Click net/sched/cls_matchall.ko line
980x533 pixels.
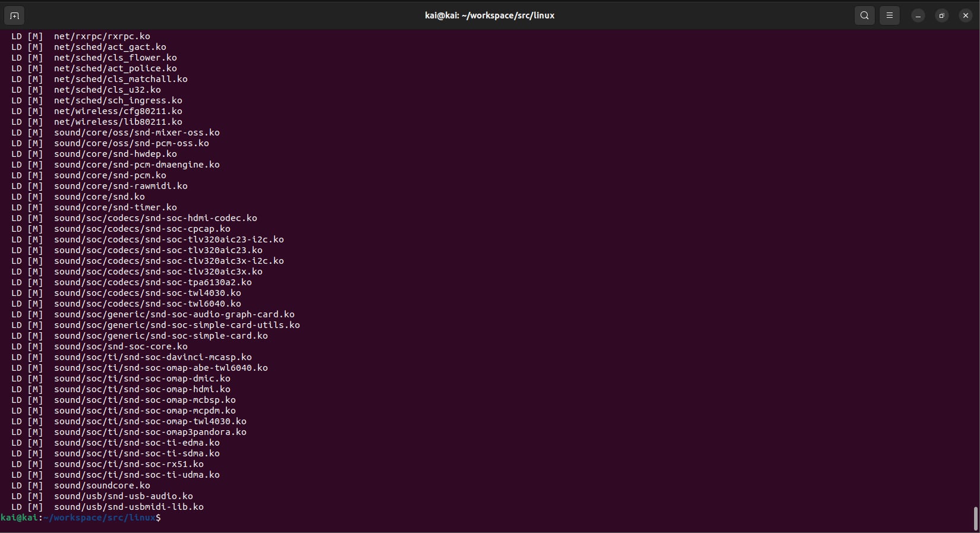(99, 79)
